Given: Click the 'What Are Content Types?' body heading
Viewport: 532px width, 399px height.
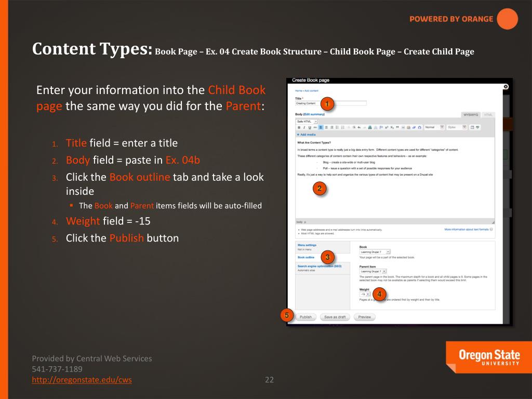Looking at the screenshot, I should click(314, 143).
